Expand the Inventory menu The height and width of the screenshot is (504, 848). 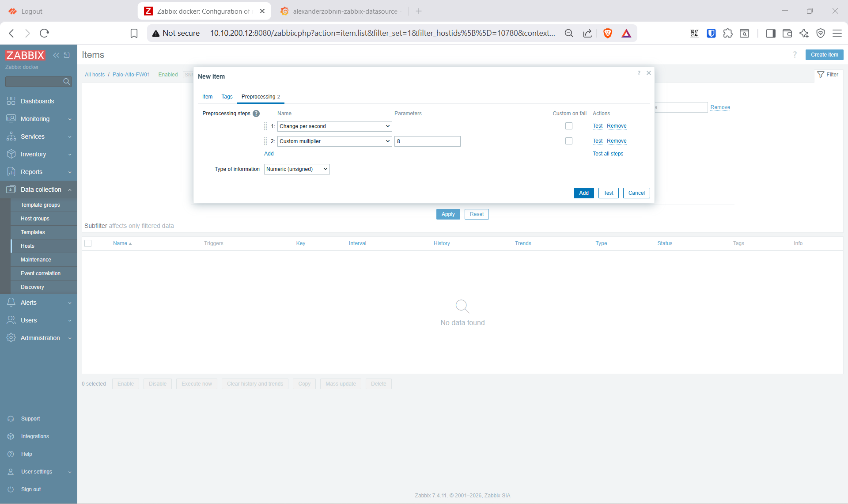pyautogui.click(x=39, y=154)
